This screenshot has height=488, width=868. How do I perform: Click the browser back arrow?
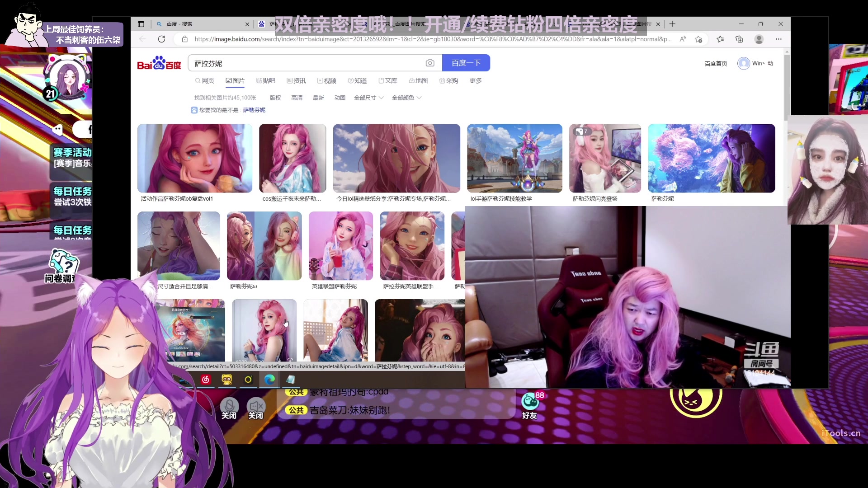tap(143, 39)
